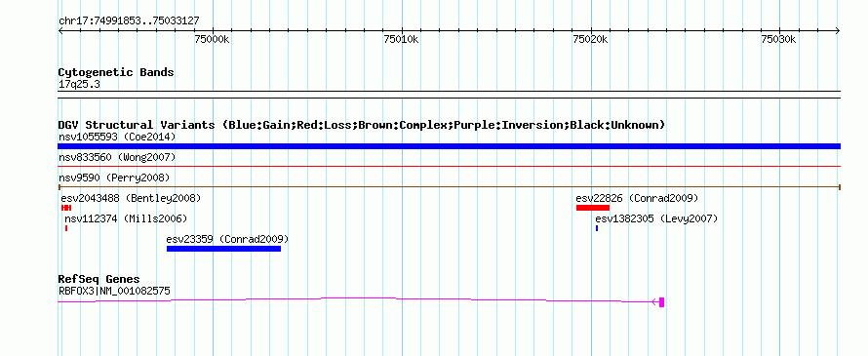
Task: Click the 75020k ruler tick label
Action: coord(590,39)
